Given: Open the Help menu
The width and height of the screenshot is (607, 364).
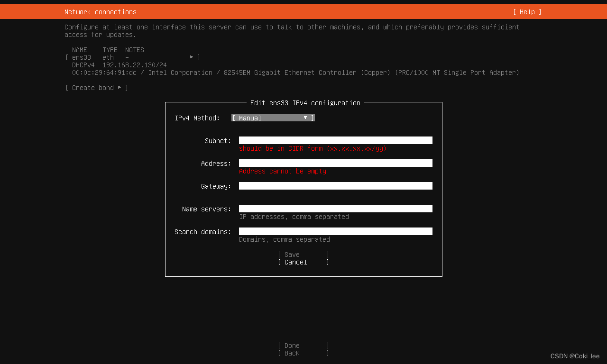Looking at the screenshot, I should [x=527, y=11].
